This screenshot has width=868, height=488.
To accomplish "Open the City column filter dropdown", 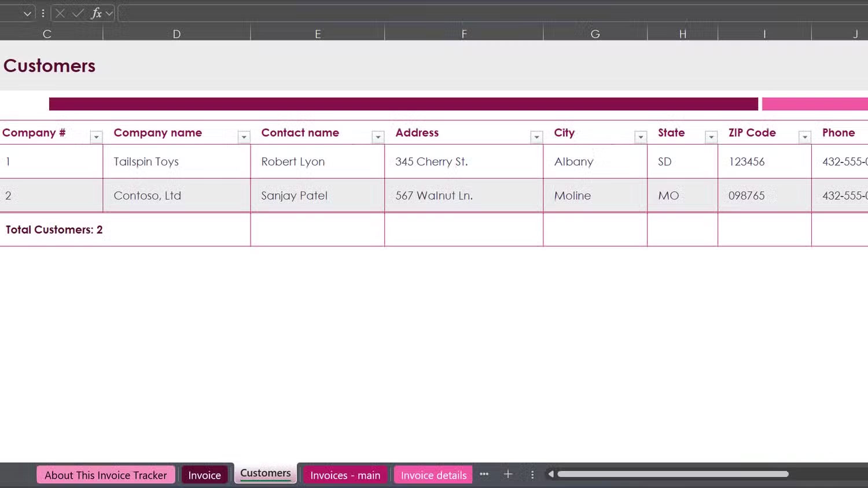I will [x=640, y=137].
